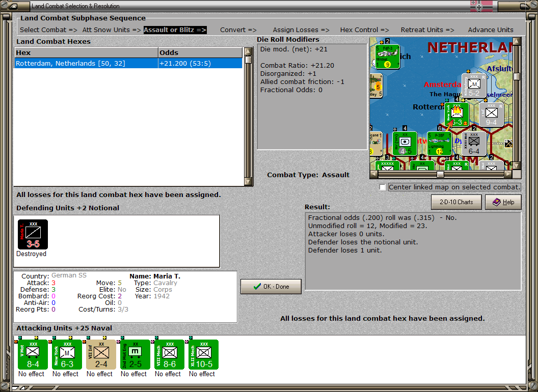Click Hex Control subphase step
538x392 pixels.
pos(364,30)
